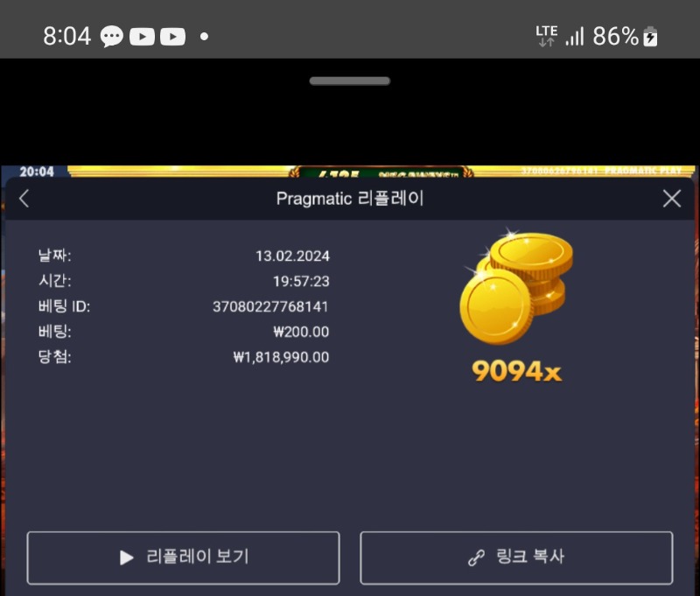Click the bet amount ₩200.00
700x596 pixels.
pyautogui.click(x=301, y=332)
